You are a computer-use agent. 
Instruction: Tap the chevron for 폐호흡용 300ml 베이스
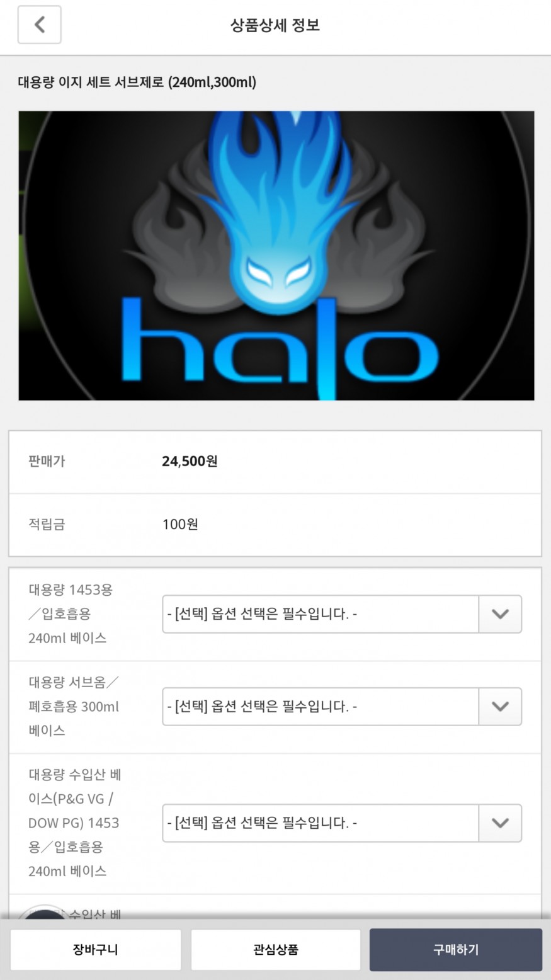tap(500, 707)
